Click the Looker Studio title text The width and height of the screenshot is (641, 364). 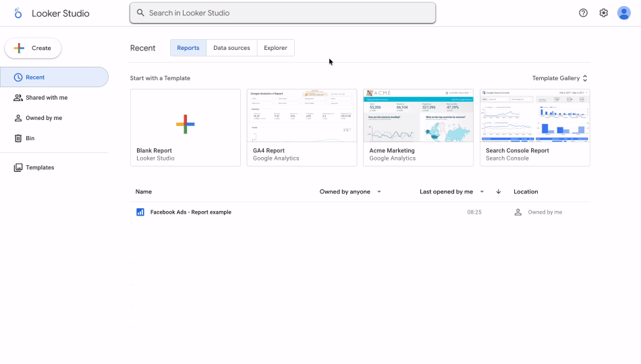[61, 13]
